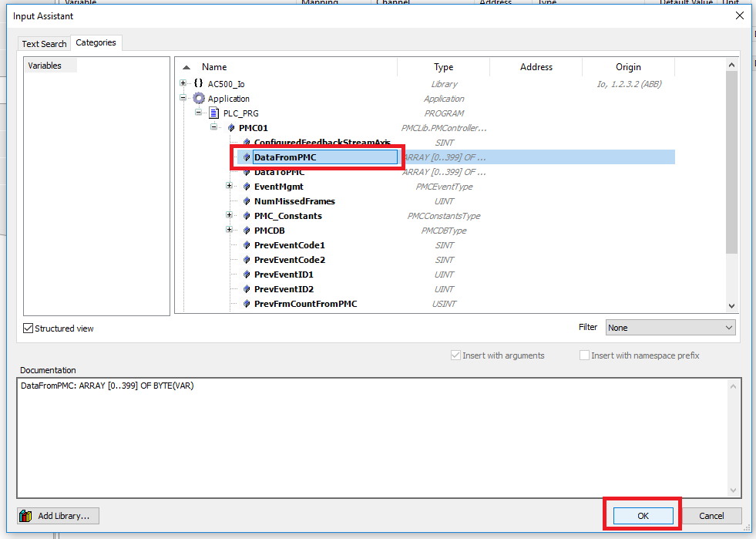Dismiss the dialog via Cancel
The image size is (756, 539).
[x=712, y=515]
